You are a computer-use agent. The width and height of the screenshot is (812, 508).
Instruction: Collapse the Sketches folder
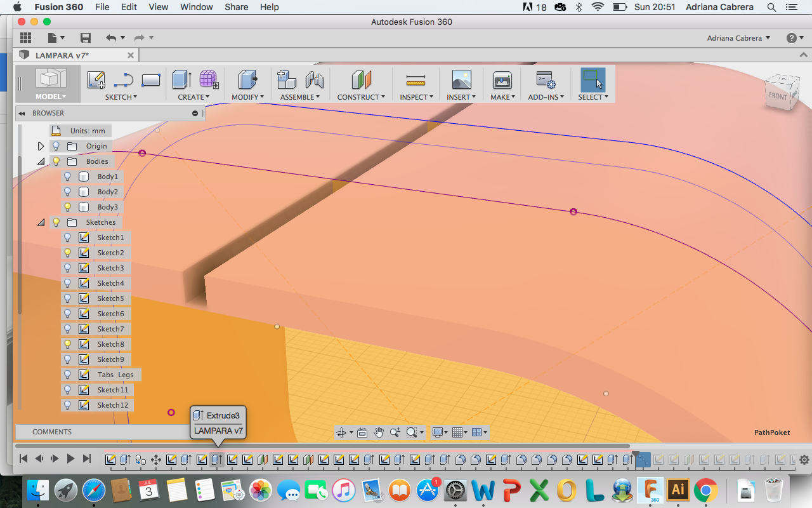point(41,222)
